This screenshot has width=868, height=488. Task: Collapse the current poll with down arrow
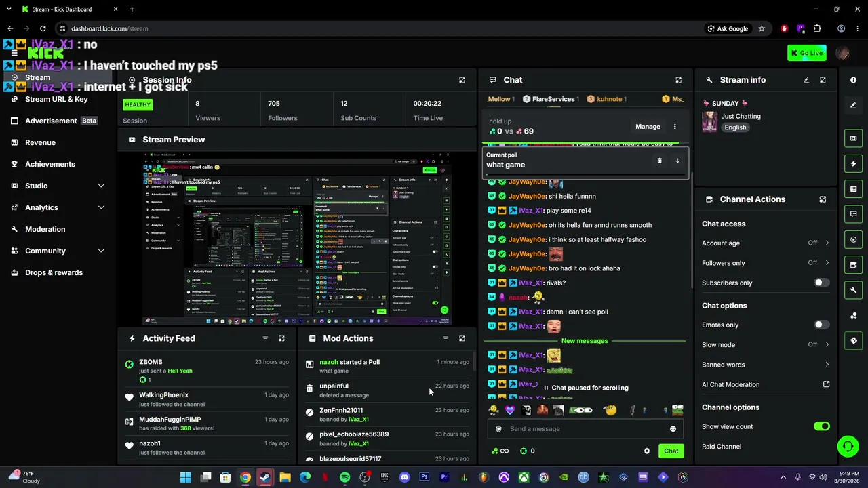[677, 161]
